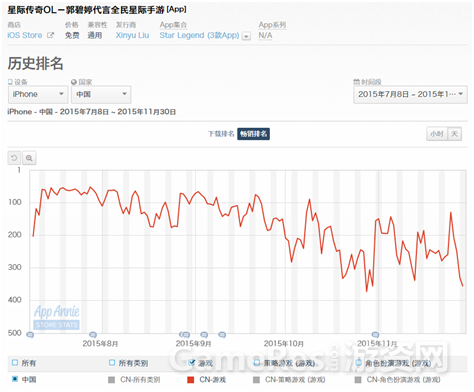Screen dimensions: 474x392
Task: Click the calendar icon next to 时间段
Action: tap(356, 82)
